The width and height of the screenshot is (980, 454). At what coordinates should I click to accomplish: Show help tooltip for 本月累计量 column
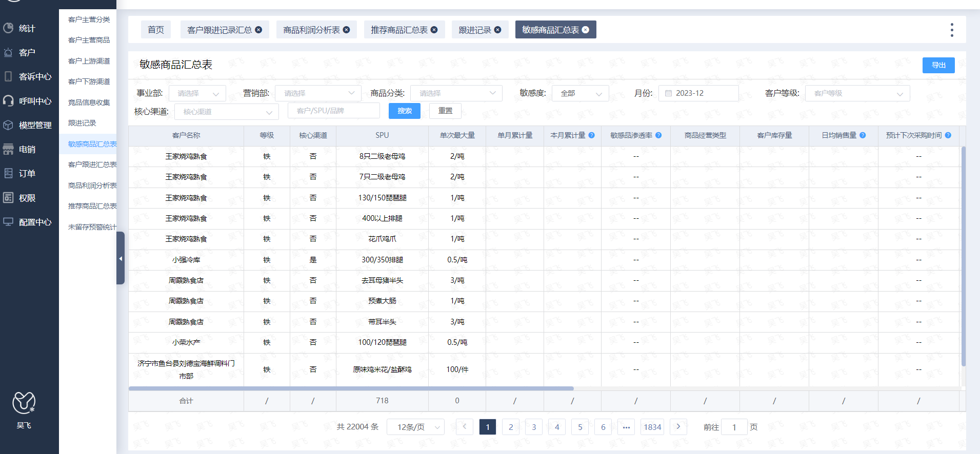(x=591, y=135)
